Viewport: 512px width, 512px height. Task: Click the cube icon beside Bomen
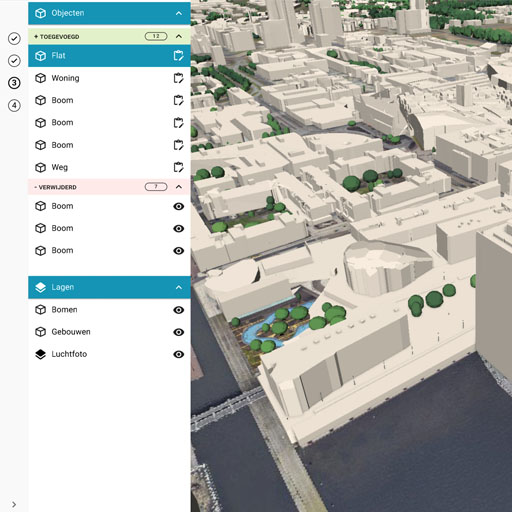coord(40,310)
